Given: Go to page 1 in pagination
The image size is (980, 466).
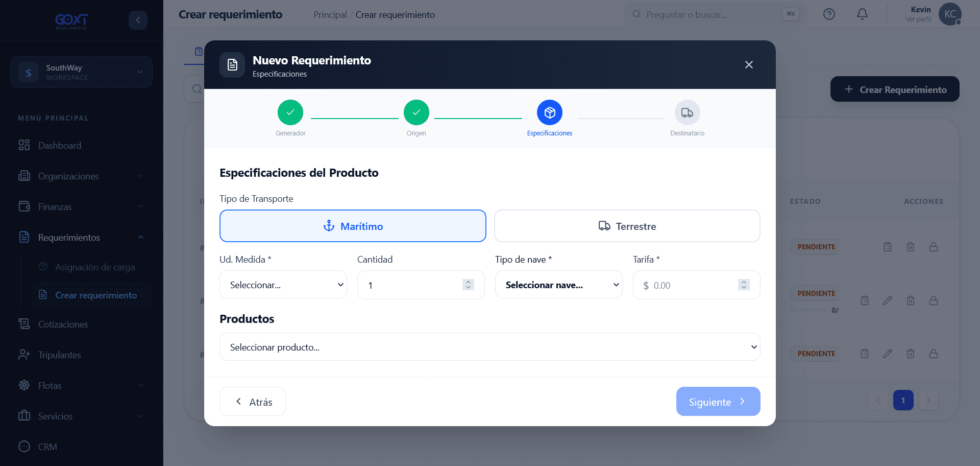Looking at the screenshot, I should click(x=903, y=400).
